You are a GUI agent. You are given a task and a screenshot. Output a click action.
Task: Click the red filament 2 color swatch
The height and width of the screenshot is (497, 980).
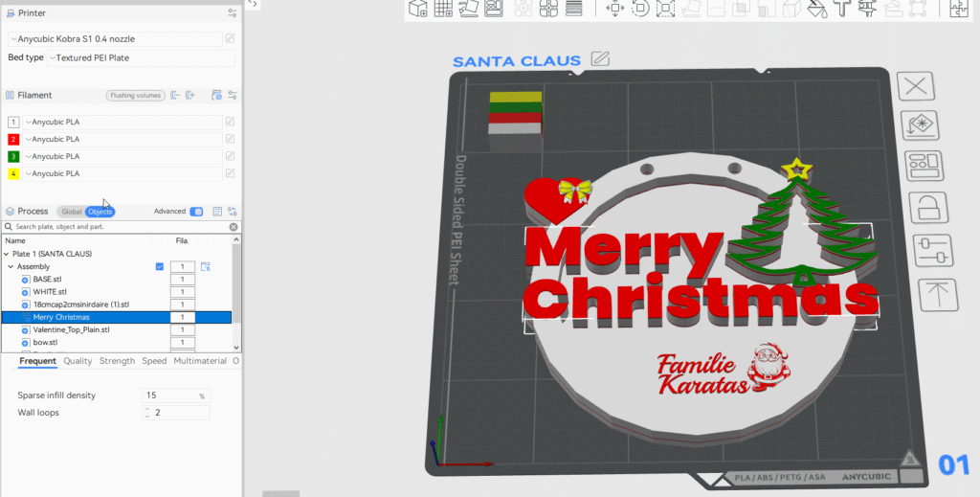coord(13,140)
